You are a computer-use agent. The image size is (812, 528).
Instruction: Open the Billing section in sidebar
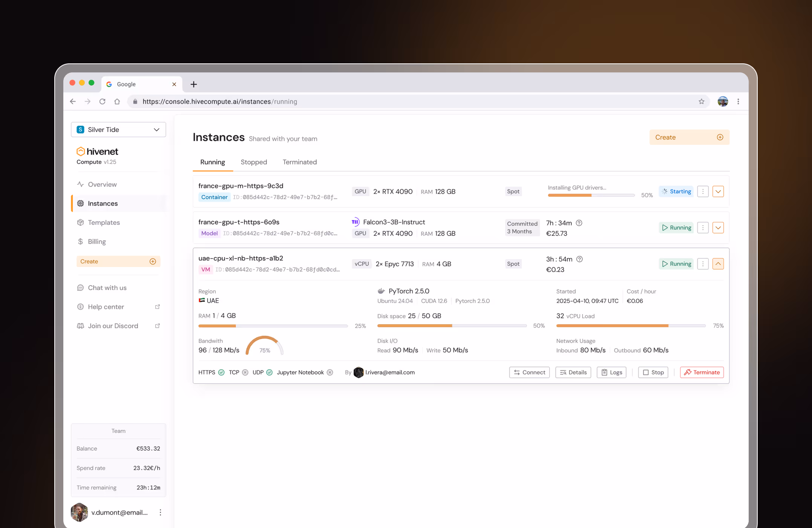pos(97,241)
